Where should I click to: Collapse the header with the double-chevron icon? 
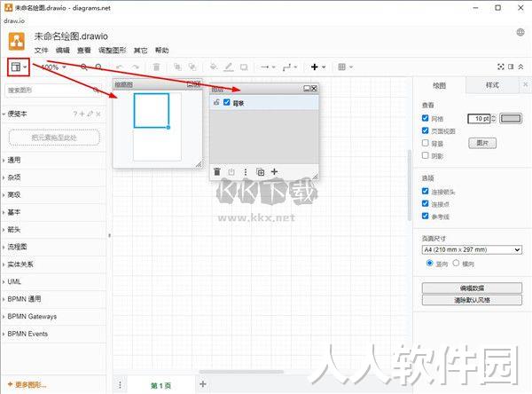point(520,67)
